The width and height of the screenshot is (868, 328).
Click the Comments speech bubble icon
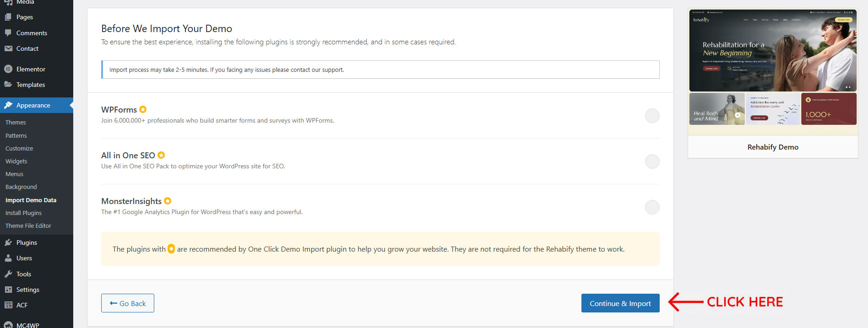click(8, 33)
